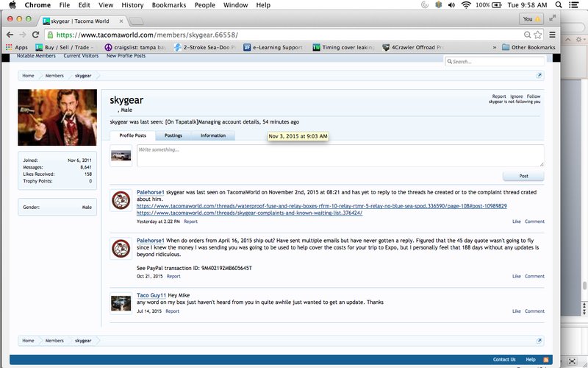Click Contact Us in footer

504,359
